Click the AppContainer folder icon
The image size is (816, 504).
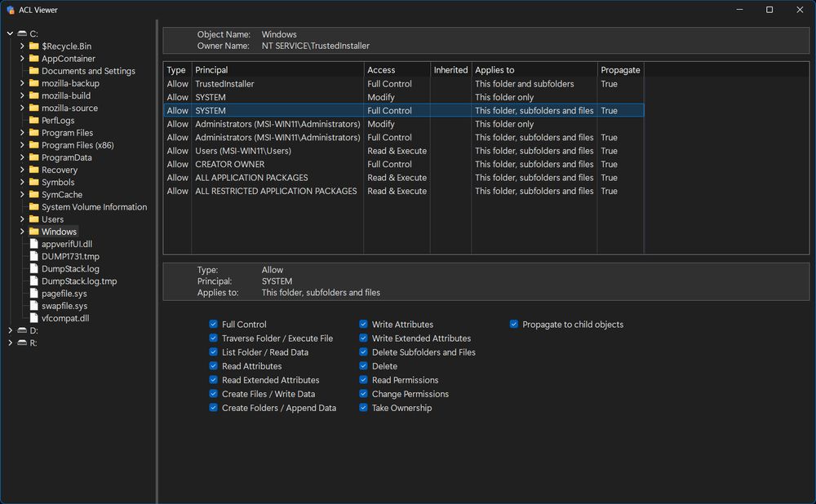point(33,59)
